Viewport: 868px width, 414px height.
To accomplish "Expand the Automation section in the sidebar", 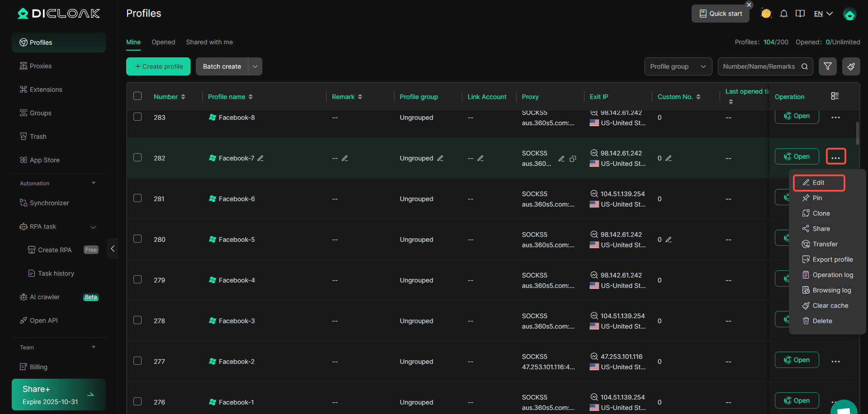I will point(94,183).
